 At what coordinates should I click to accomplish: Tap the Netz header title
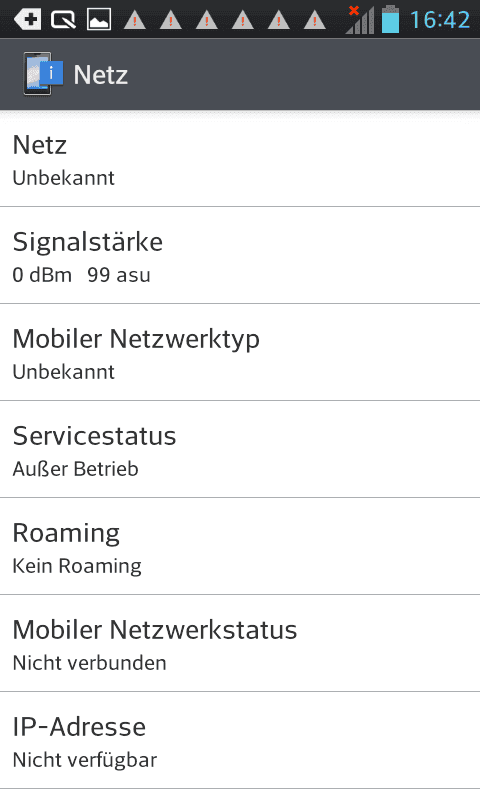(100, 75)
